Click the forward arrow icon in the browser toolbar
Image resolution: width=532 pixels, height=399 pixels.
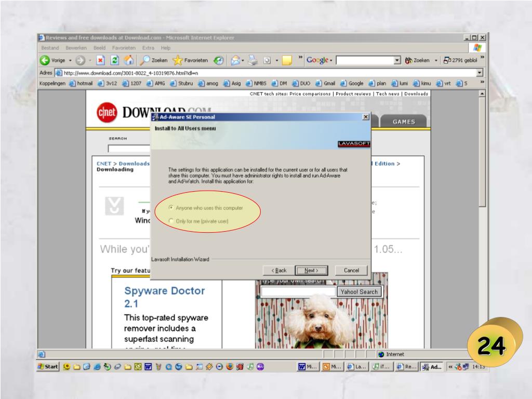[x=80, y=60]
